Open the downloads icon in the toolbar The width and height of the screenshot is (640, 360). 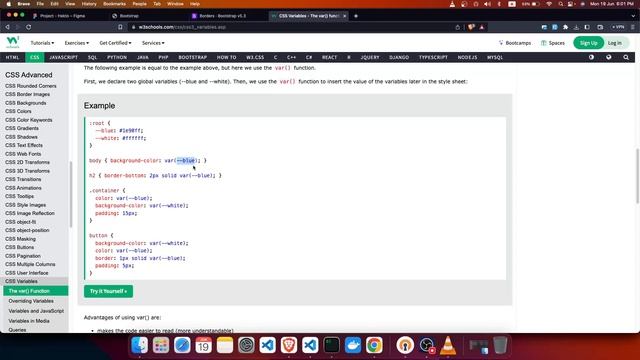[x=576, y=27]
